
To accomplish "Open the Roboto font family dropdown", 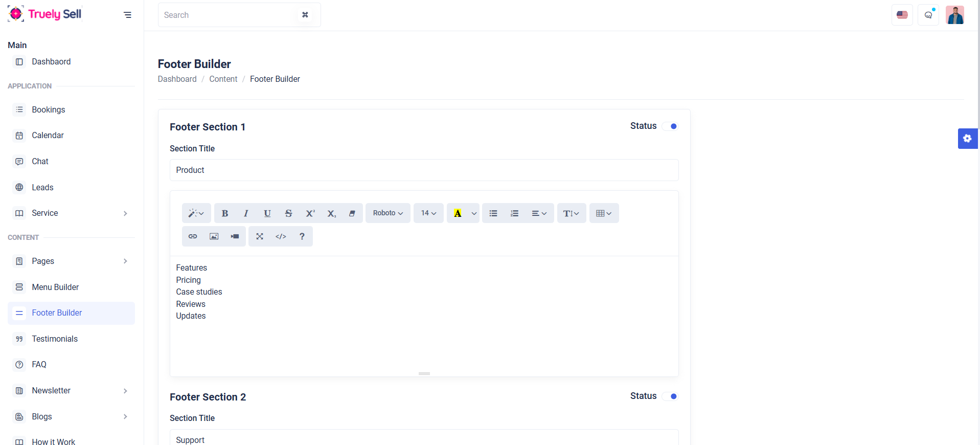I will pos(388,213).
